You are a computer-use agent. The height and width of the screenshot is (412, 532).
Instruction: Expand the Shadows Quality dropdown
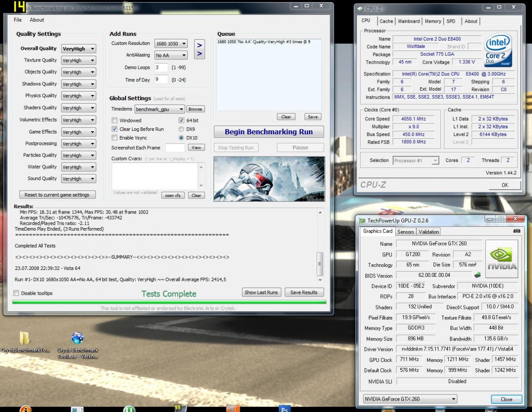pos(78,84)
